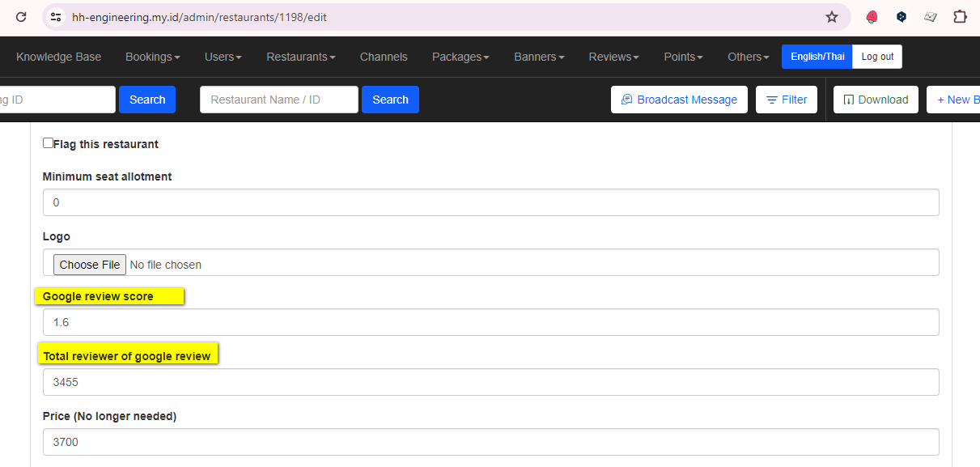Open the browser extensions puzzle icon
Image resolution: width=980 pixels, height=467 pixels.
coord(960,17)
